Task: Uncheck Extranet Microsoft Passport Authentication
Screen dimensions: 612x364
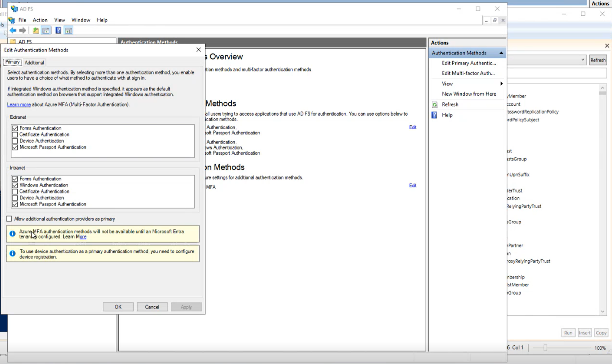Action: coord(15,147)
